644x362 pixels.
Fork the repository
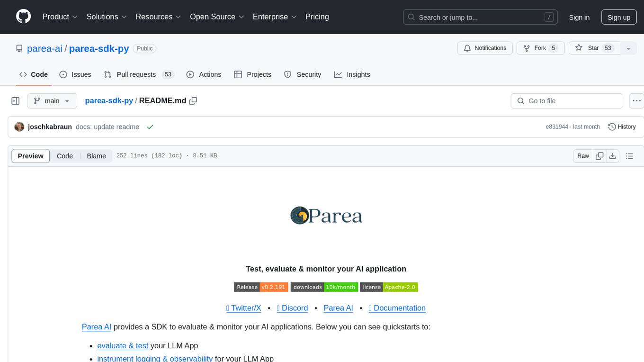[540, 48]
